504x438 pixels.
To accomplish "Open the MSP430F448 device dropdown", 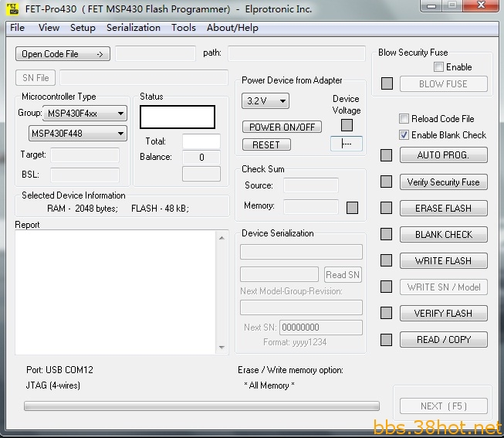I will 78,133.
